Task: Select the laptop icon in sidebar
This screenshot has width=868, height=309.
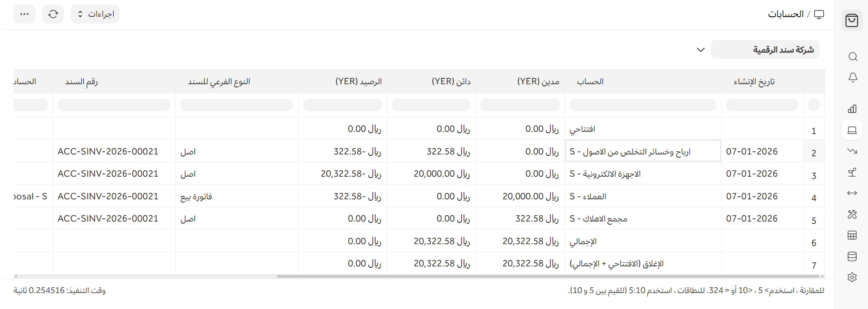Action: (x=852, y=130)
